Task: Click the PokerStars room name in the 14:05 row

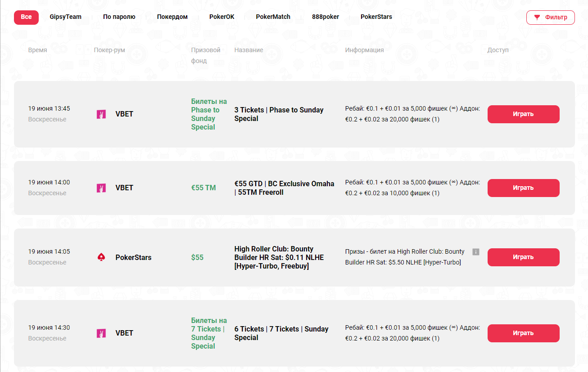Action: (133, 258)
